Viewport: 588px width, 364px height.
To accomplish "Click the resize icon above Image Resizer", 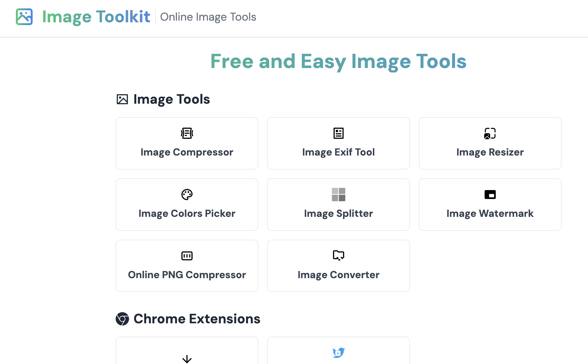I will click(490, 133).
